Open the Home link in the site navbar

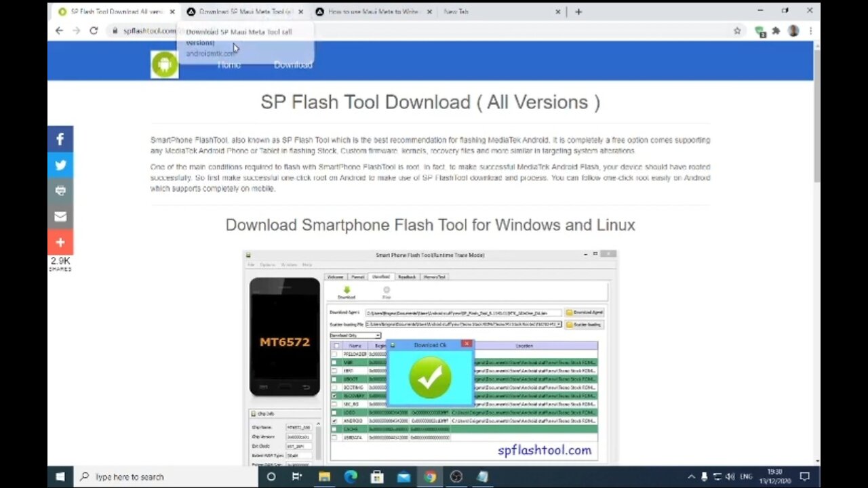229,65
